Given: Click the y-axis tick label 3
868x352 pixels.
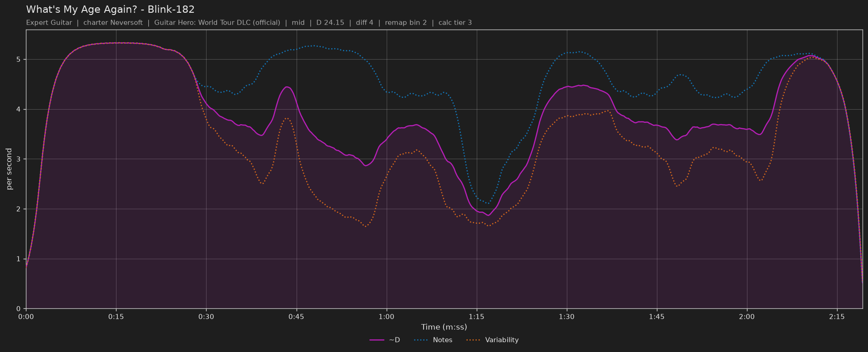Looking at the screenshot, I should (x=20, y=159).
